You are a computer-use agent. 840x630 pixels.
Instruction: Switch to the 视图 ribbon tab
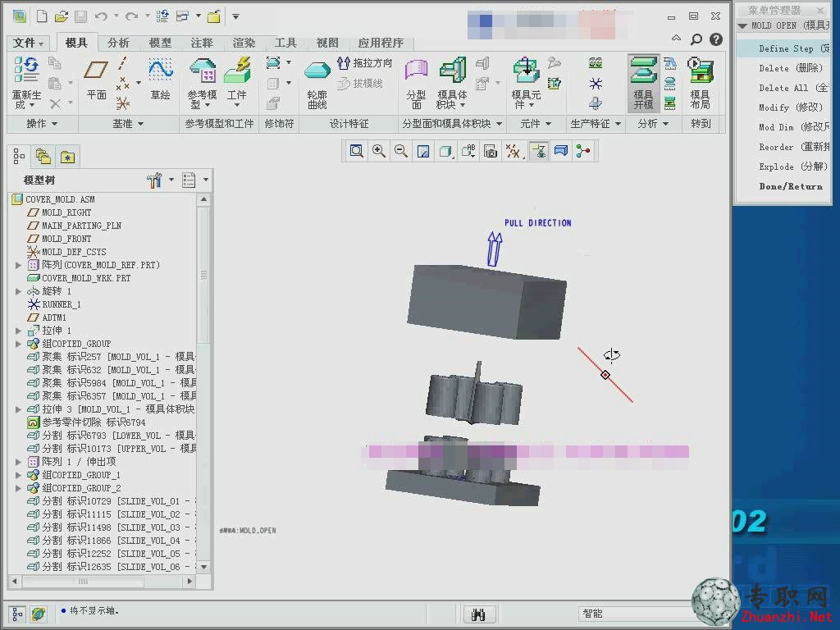pyautogui.click(x=327, y=43)
